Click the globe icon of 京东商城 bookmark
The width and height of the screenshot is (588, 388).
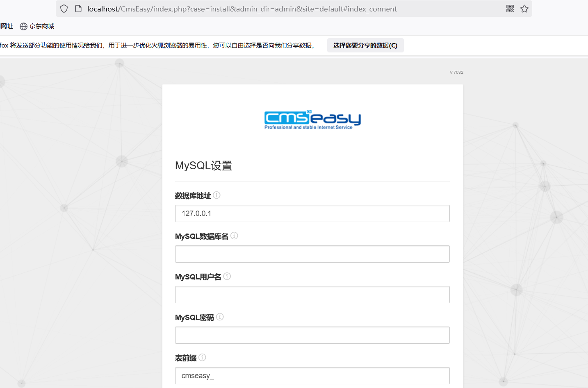click(24, 26)
